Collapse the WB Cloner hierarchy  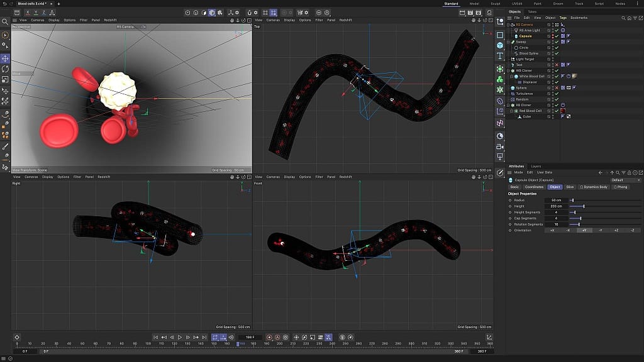point(508,70)
